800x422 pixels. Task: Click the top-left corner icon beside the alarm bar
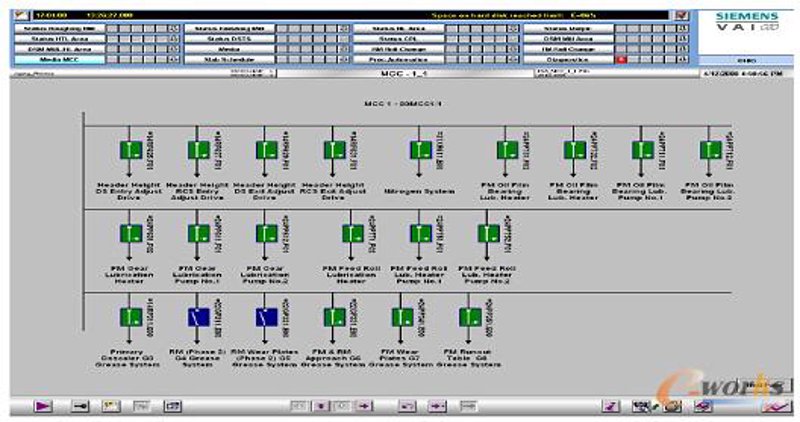point(21,15)
